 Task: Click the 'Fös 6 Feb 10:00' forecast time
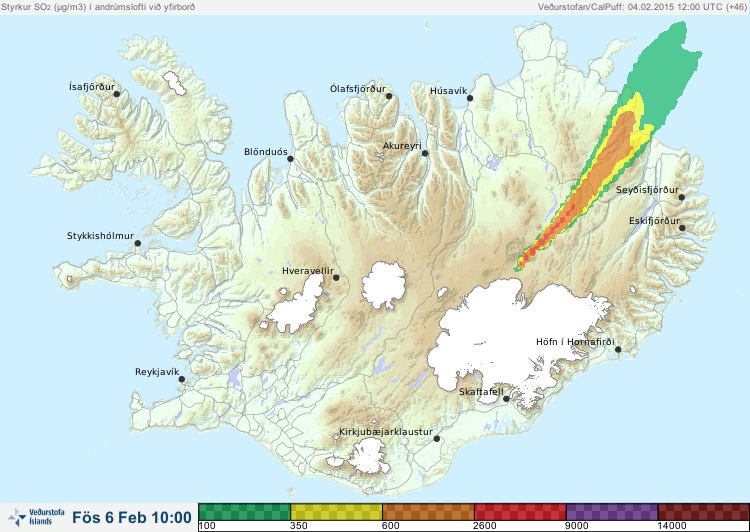tap(132, 517)
